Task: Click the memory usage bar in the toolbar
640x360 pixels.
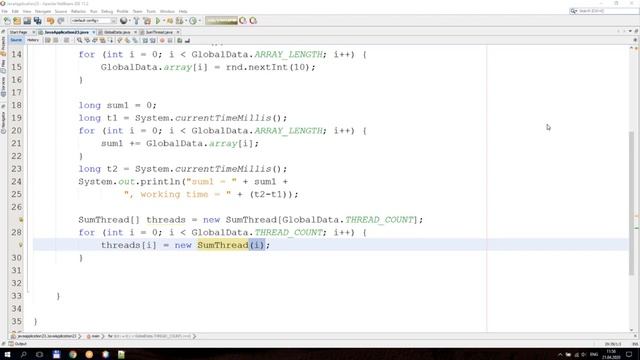Action: pos(221,20)
